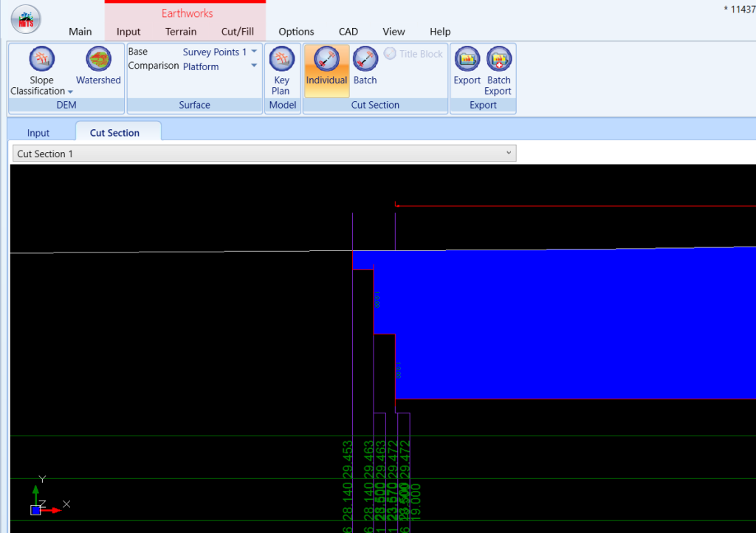Image resolution: width=756 pixels, height=533 pixels.
Task: Click the Batch Export icon
Action: pyautogui.click(x=498, y=71)
